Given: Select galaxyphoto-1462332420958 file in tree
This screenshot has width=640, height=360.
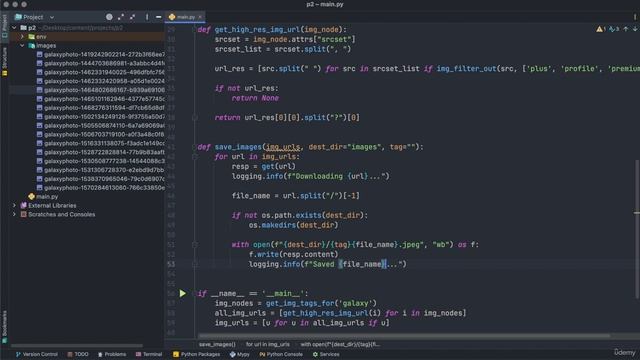Looking at the screenshot, I should (104, 81).
